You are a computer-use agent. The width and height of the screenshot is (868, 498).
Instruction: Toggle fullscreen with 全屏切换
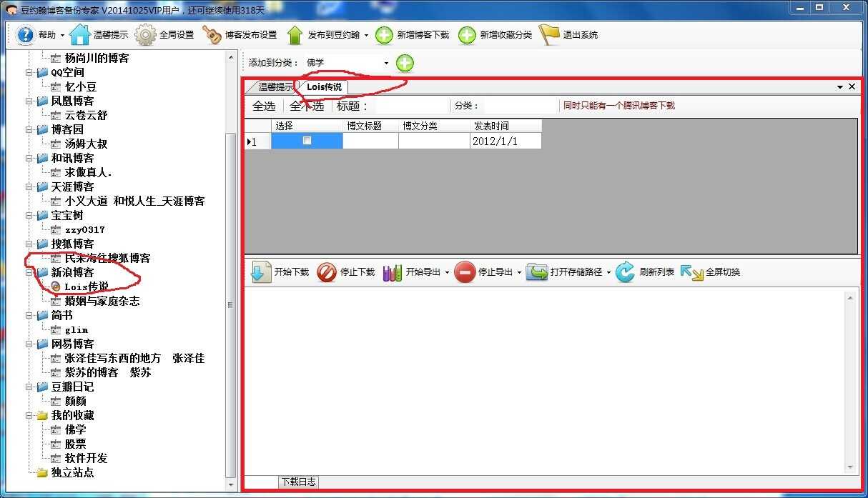click(x=691, y=272)
